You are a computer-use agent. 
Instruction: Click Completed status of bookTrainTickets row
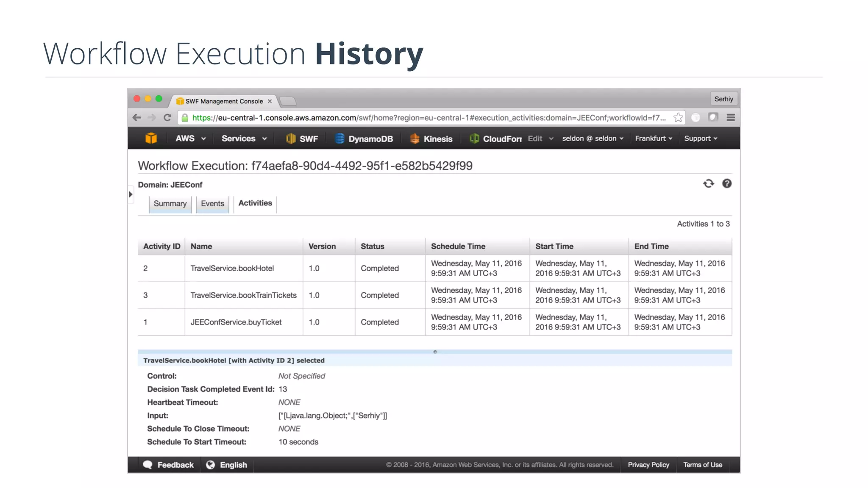380,295
